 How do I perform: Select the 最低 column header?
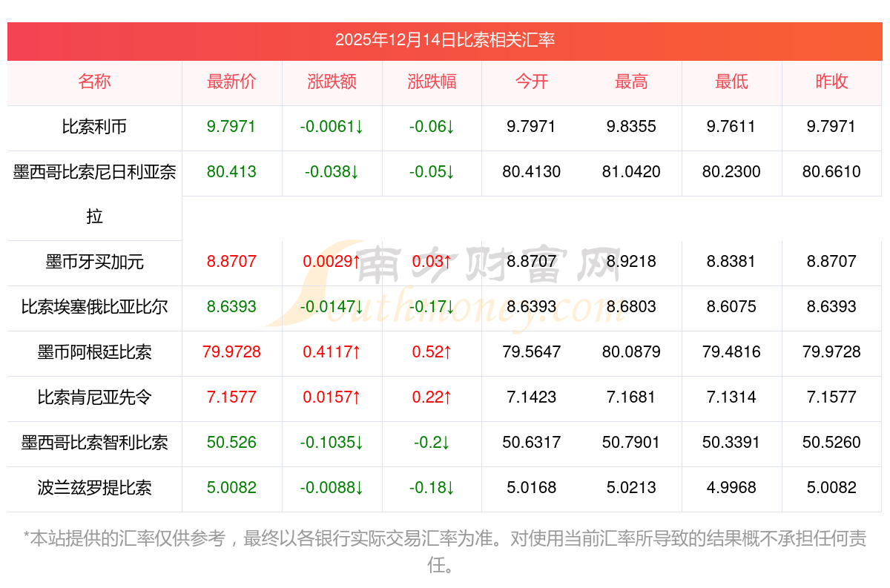coord(731,82)
